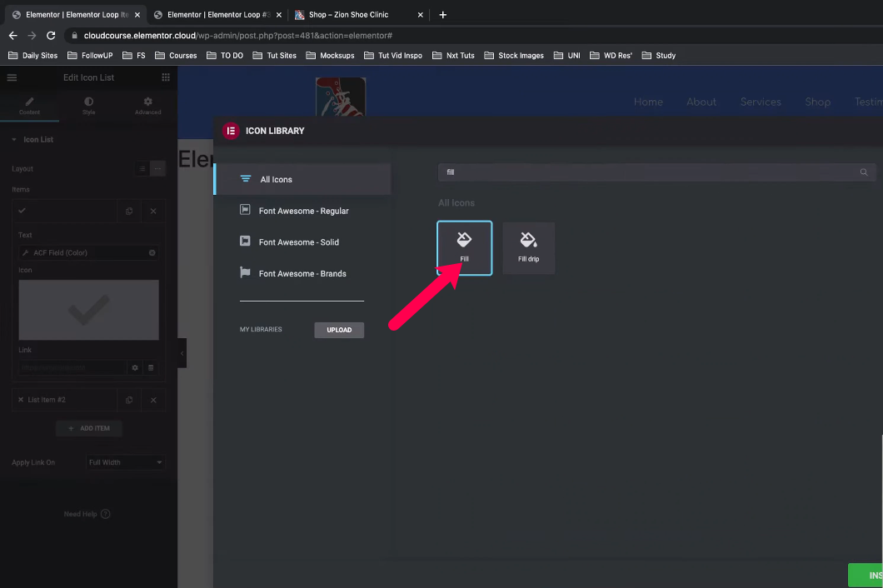The image size is (883, 588).
Task: Open the Apply Link On dropdown
Action: 126,462
